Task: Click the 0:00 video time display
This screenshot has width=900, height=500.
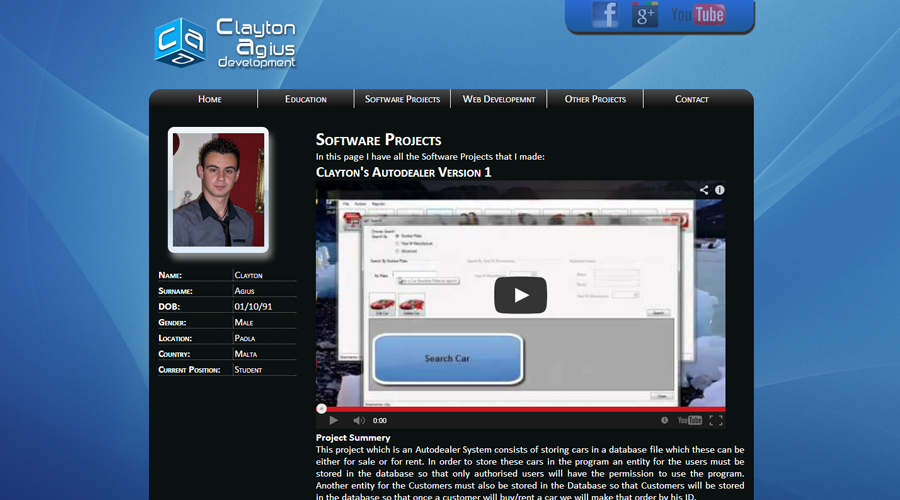Action: [379, 420]
